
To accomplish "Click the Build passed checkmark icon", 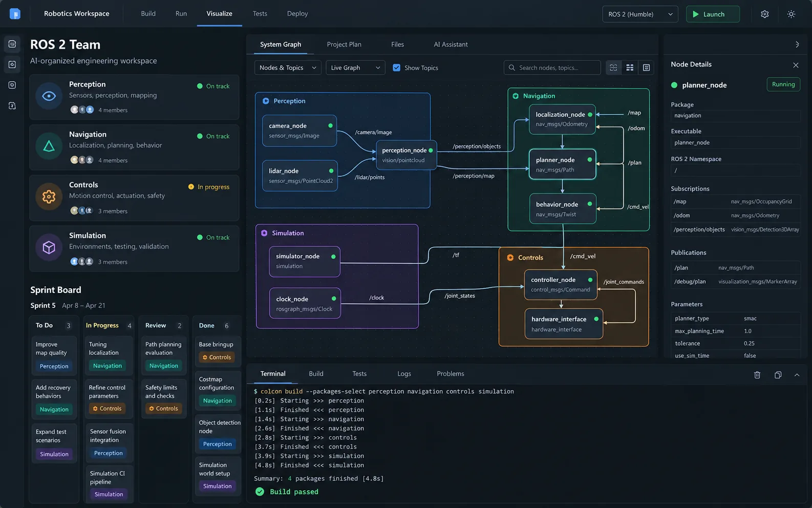I will pos(260,492).
